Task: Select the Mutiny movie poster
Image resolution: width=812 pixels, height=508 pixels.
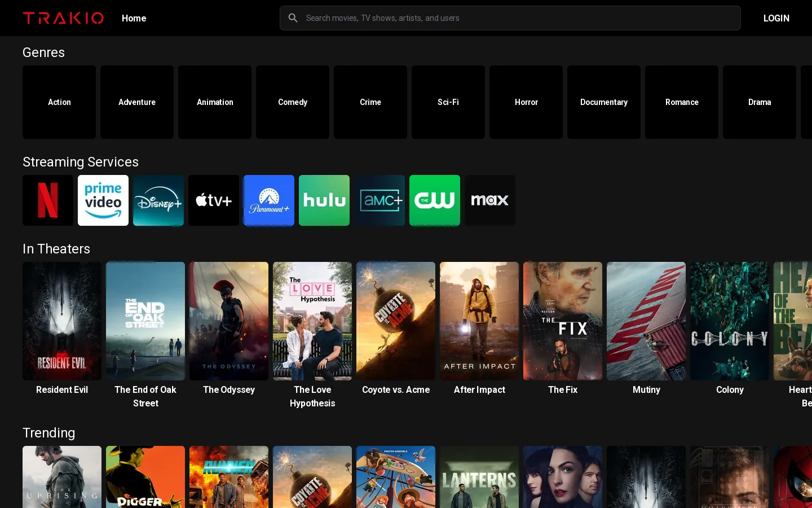Action: 646,321
